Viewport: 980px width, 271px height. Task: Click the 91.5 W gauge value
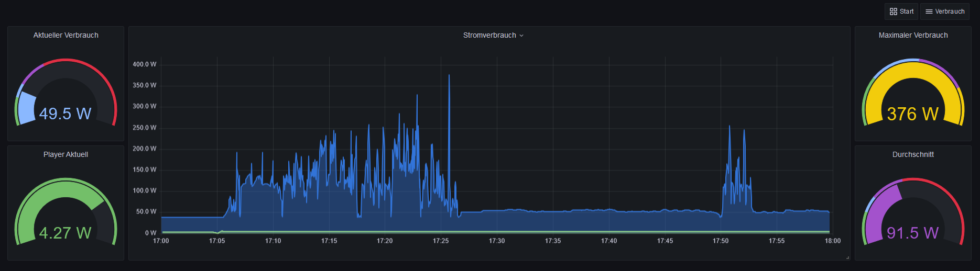913,233
